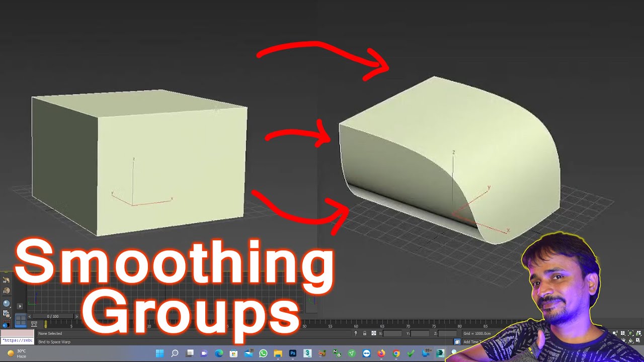Expand the viewport layouts play arrow
Image resolution: width=644 pixels, height=362 pixels.
tap(20, 306)
